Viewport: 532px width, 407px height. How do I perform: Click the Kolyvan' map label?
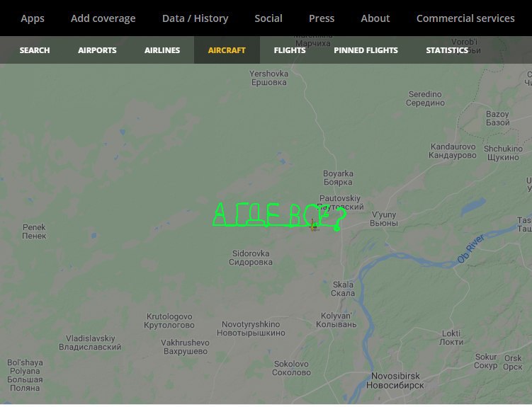(336, 320)
